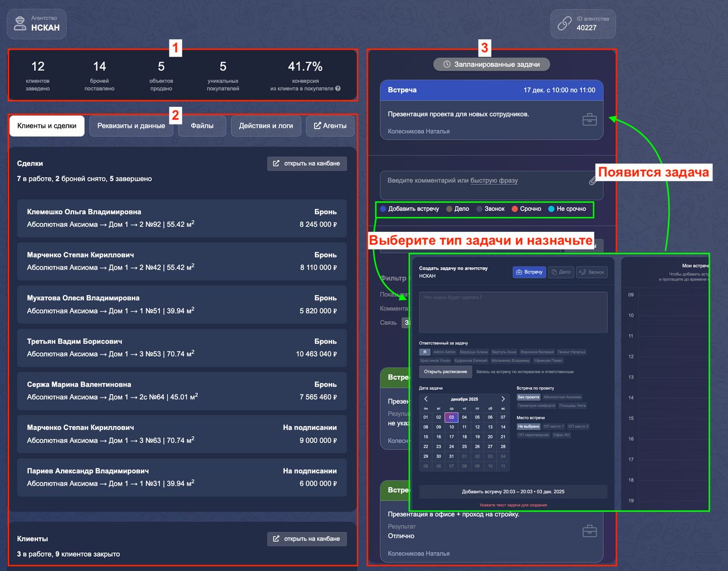Go to next month after декабря 2025
This screenshot has height=571, width=728.
pos(503,399)
